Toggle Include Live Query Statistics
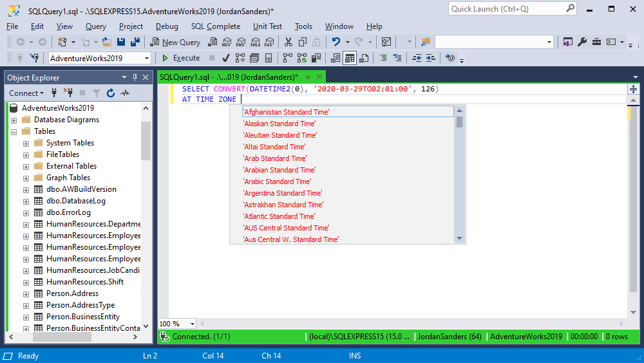The image size is (644, 363). pyautogui.click(x=302, y=58)
